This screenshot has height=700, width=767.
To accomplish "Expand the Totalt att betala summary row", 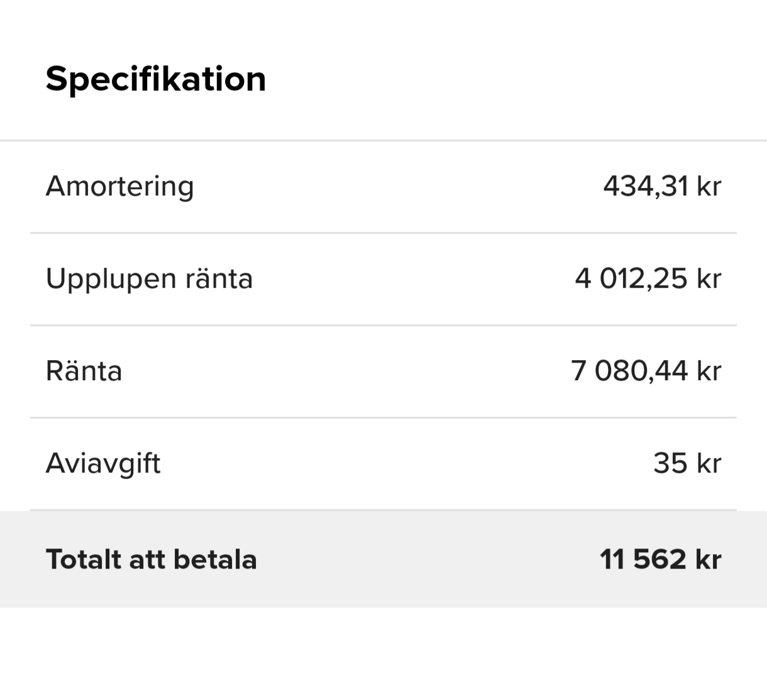I will click(x=383, y=559).
